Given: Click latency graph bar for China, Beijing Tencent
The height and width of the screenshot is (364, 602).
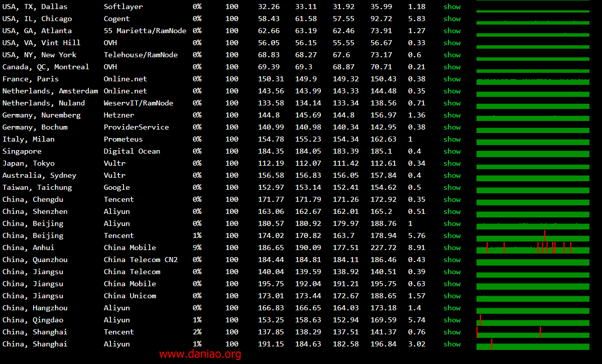Looking at the screenshot, I should coord(533,236).
